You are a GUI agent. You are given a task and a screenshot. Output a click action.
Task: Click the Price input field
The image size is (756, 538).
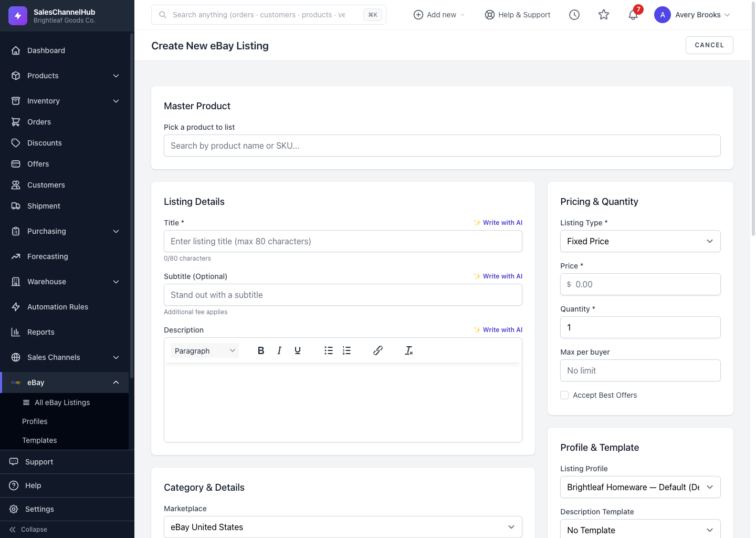point(640,284)
